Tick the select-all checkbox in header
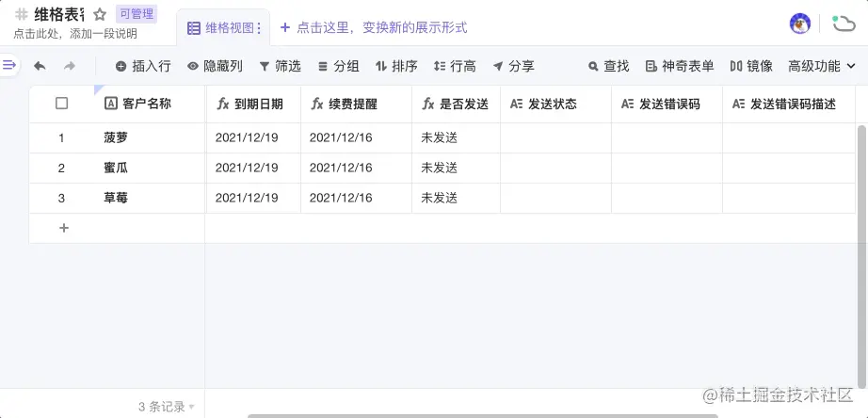The height and width of the screenshot is (418, 868). tap(62, 104)
